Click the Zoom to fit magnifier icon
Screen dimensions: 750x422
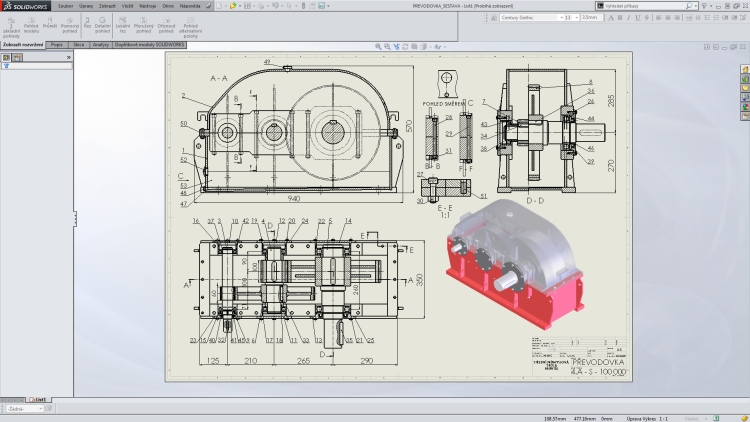click(x=378, y=47)
